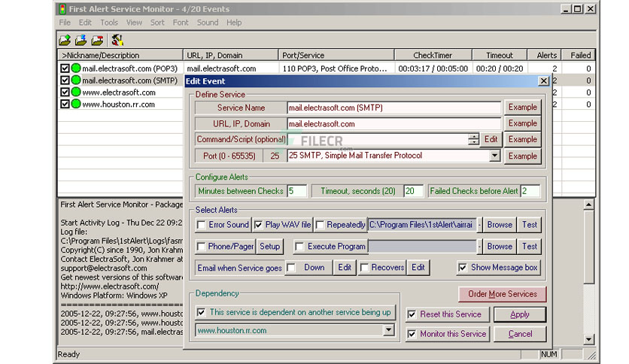Click the Timeout seconds field
Image resolution: width=629 pixels, height=364 pixels.
(x=413, y=191)
